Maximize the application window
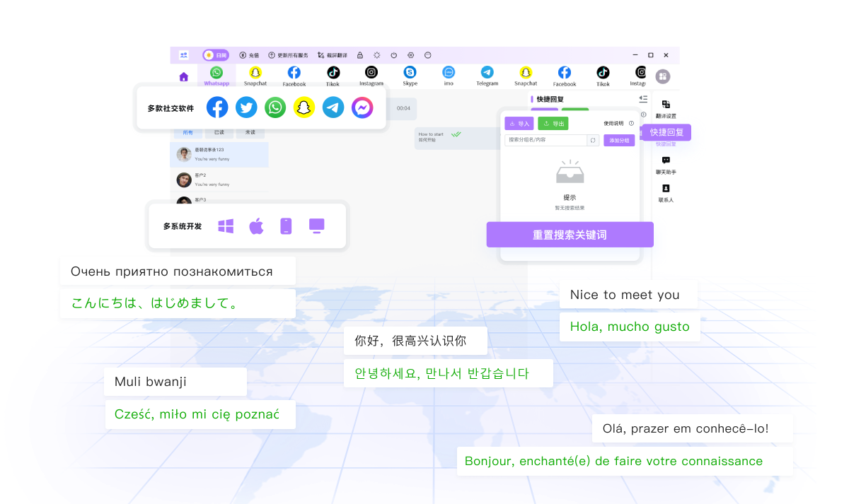 (x=650, y=54)
